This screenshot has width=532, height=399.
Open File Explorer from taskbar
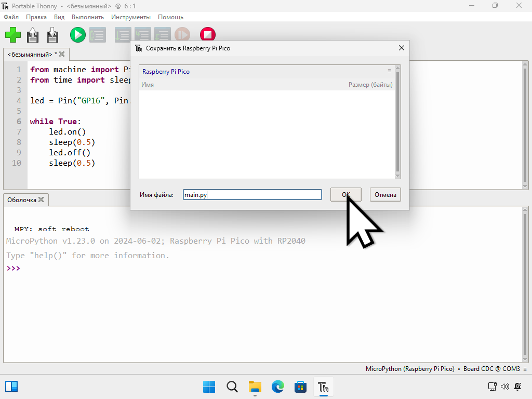[255, 387]
